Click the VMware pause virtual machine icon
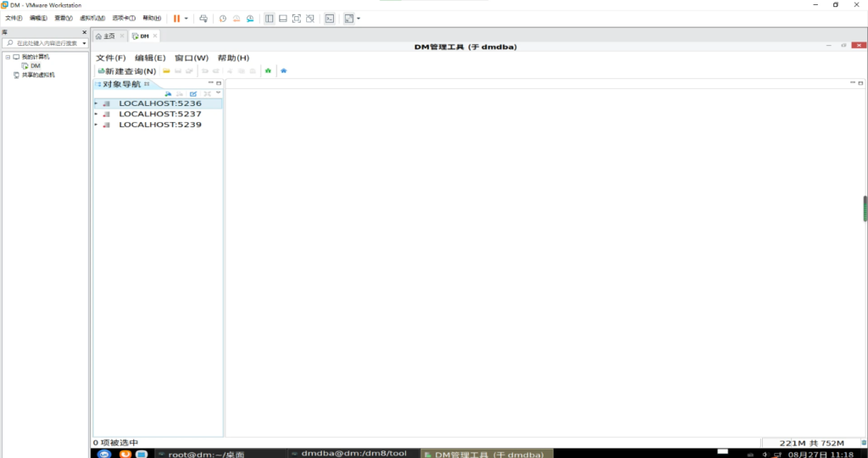The height and width of the screenshot is (458, 868). point(177,18)
